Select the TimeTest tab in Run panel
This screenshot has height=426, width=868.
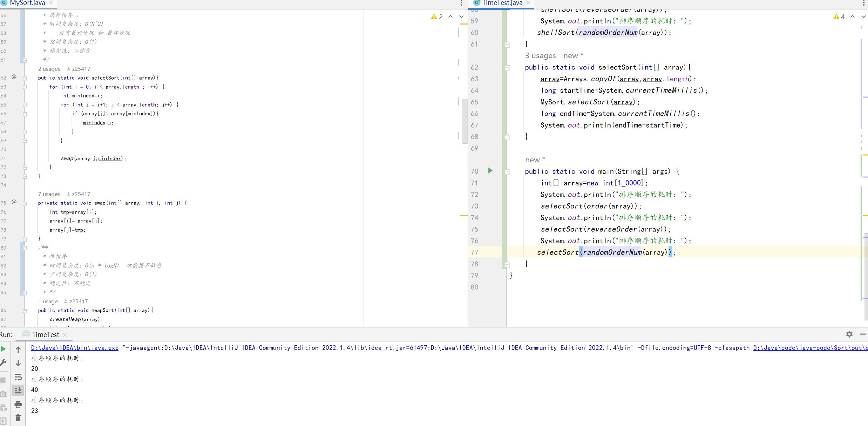click(46, 334)
